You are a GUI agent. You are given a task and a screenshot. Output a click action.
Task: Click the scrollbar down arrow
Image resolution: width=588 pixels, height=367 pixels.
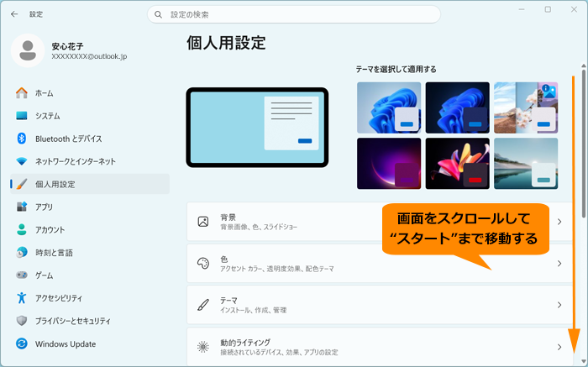pos(584,361)
